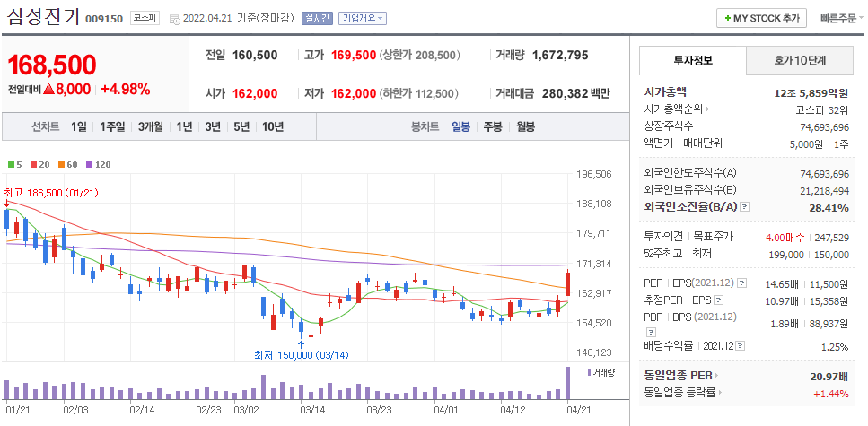Select the 3년 line chart period
The width and height of the screenshot is (868, 426).
click(x=213, y=126)
